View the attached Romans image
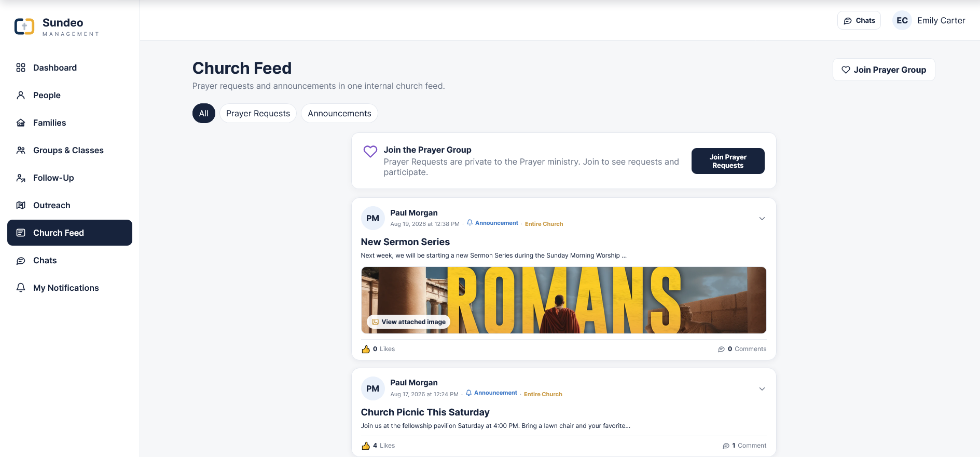The width and height of the screenshot is (980, 457). tap(409, 322)
